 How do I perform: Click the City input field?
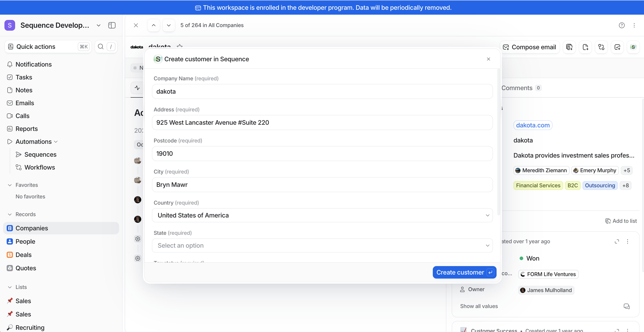(x=322, y=185)
